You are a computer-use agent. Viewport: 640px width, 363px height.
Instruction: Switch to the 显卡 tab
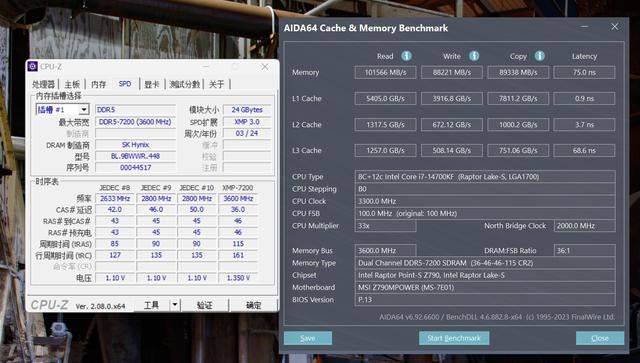click(x=151, y=84)
